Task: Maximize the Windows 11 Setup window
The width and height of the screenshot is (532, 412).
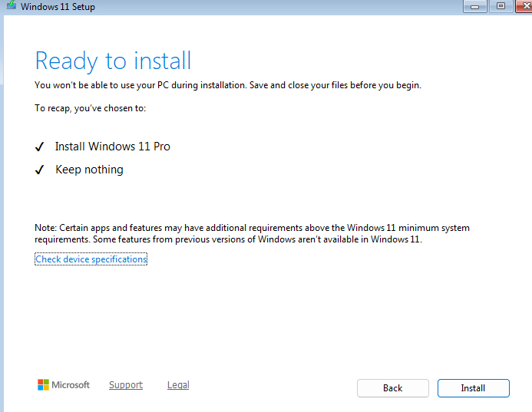Action: pyautogui.click(x=501, y=6)
